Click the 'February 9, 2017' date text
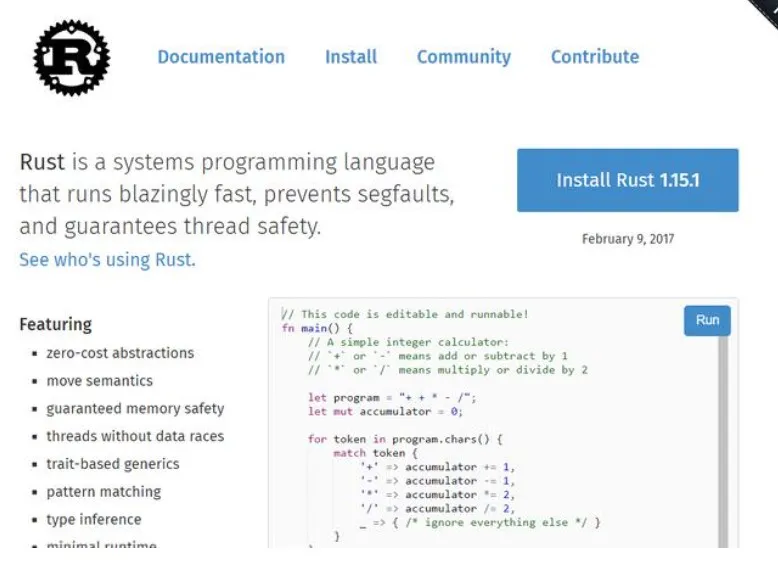The image size is (778, 574). 628,239
